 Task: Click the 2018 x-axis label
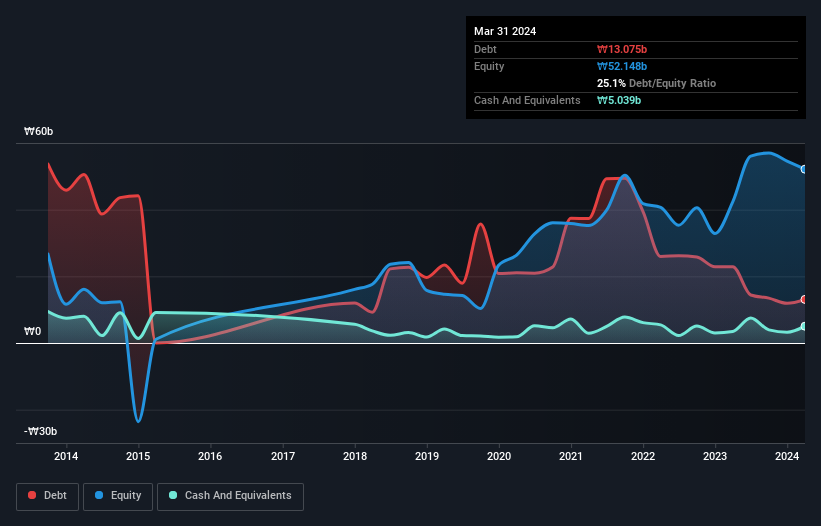(355, 456)
